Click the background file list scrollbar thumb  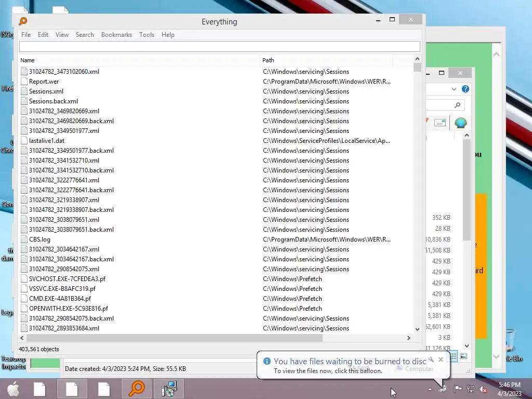click(467, 189)
